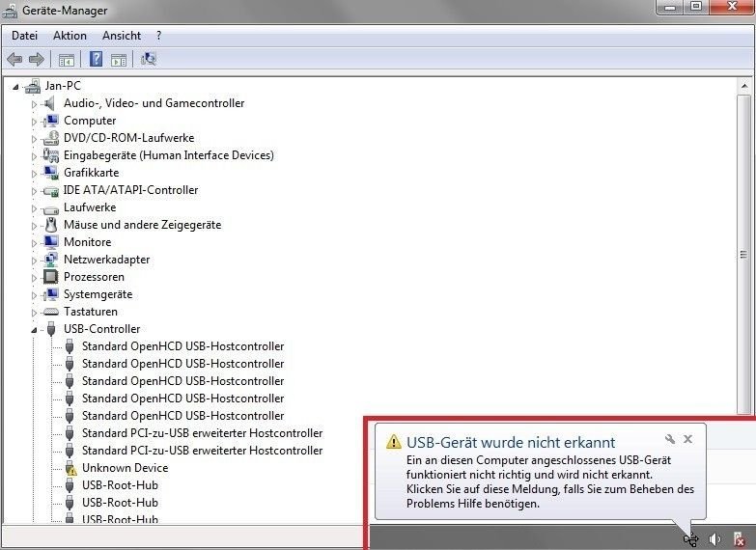Open the Aktion menu
756x550 pixels.
tap(70, 36)
